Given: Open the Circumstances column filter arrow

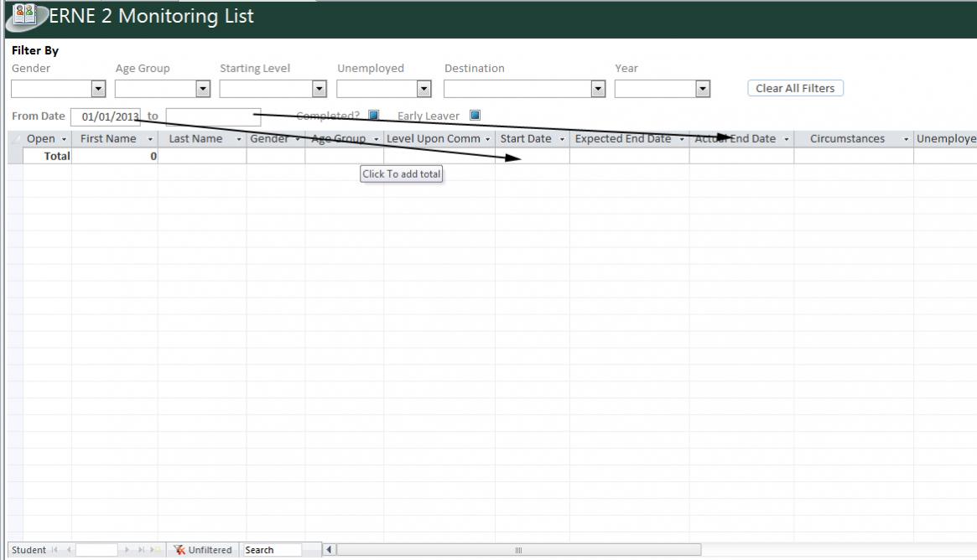Looking at the screenshot, I should point(906,139).
